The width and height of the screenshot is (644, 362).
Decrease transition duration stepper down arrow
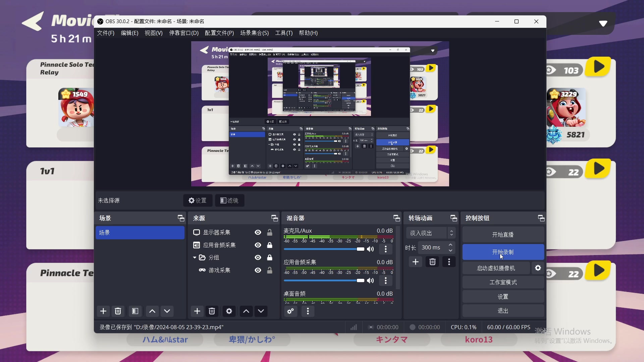450,250
